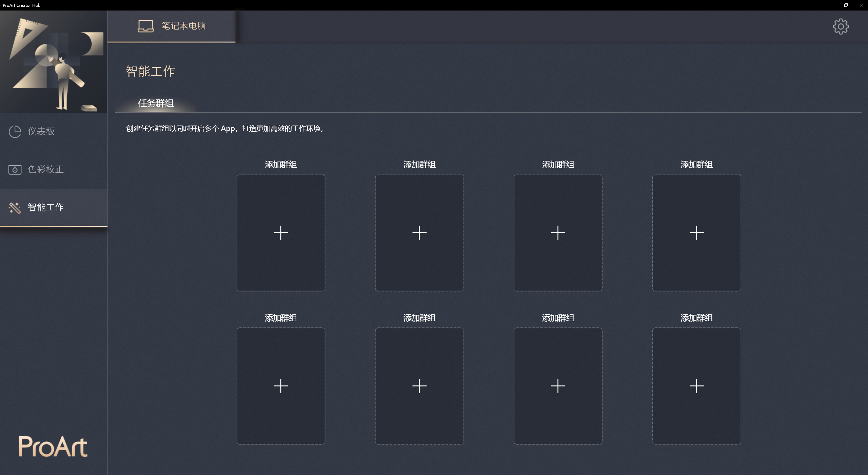Switch to the 任务群组 tab
This screenshot has height=475, width=868.
click(x=156, y=103)
